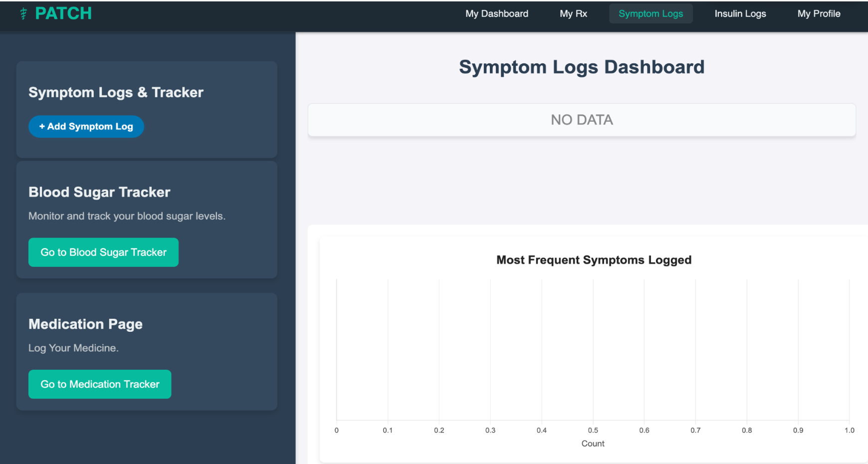This screenshot has width=868, height=464.
Task: Click the 'Monitor and track your blood sugar levels.' text
Action: 127,216
